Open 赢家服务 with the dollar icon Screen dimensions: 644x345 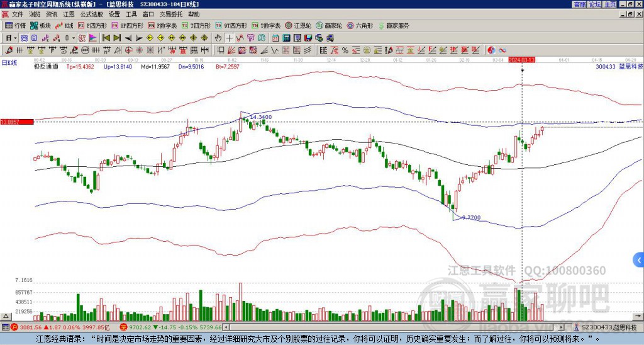[394, 25]
